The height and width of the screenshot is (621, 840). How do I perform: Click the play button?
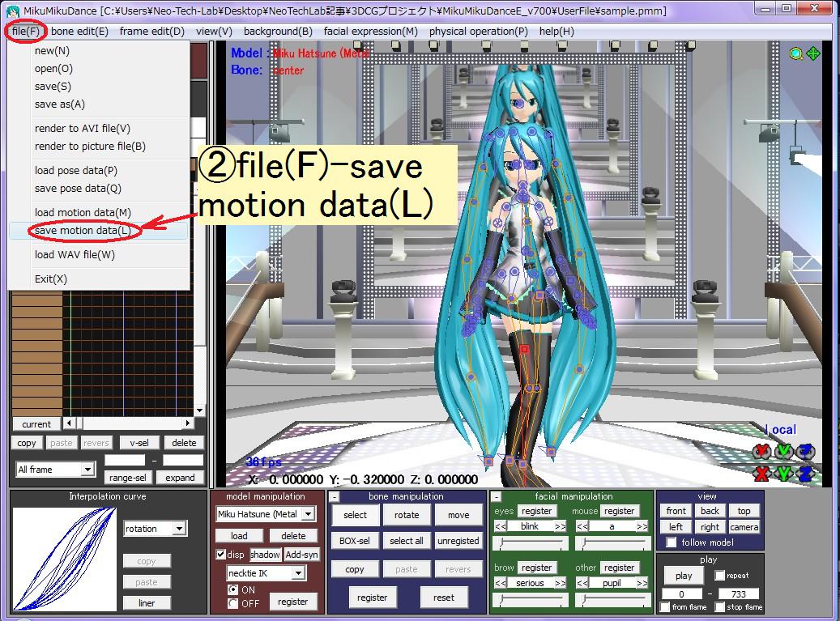click(683, 576)
